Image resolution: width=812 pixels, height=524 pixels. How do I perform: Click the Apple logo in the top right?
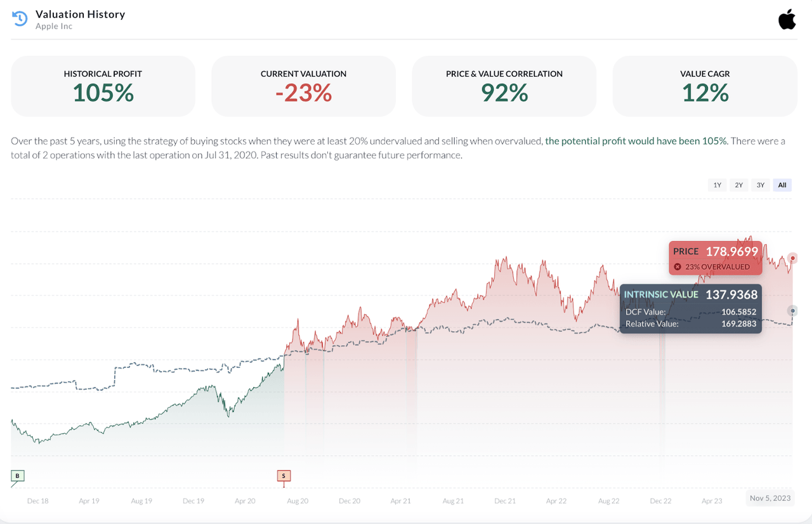[787, 19]
